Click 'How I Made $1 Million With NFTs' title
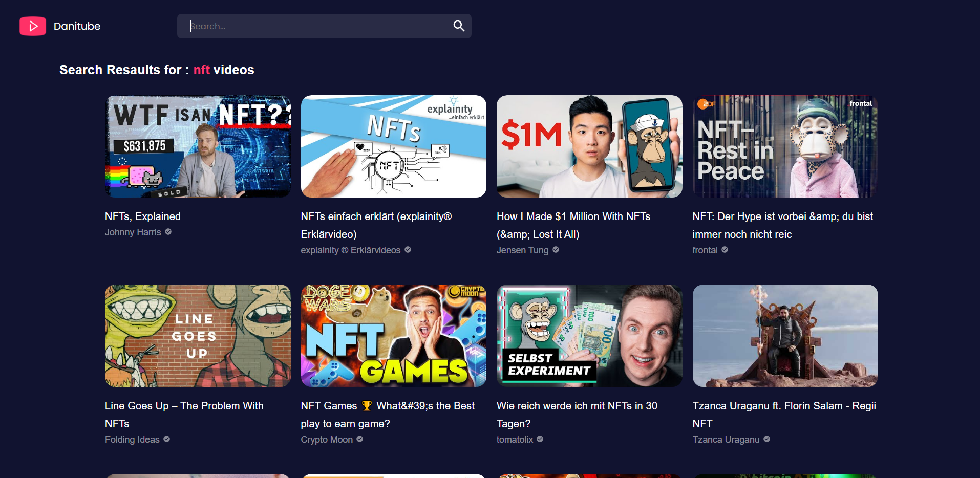This screenshot has width=980, height=478. [x=573, y=225]
